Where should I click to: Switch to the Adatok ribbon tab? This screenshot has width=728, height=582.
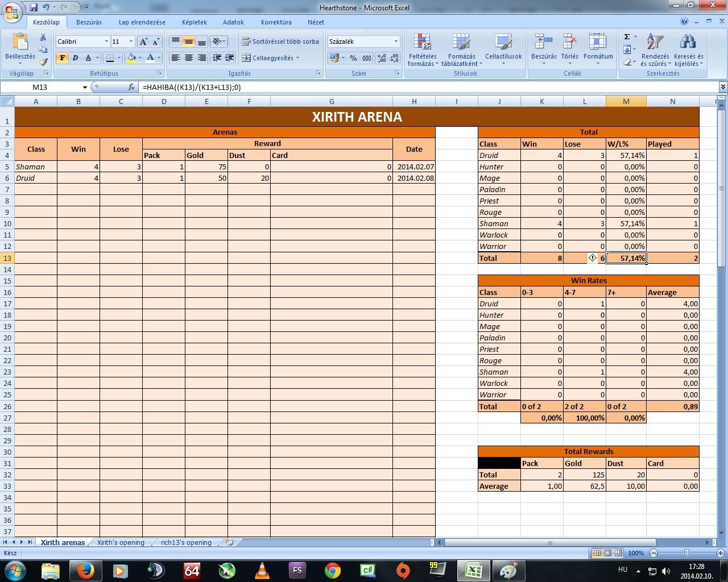click(233, 22)
